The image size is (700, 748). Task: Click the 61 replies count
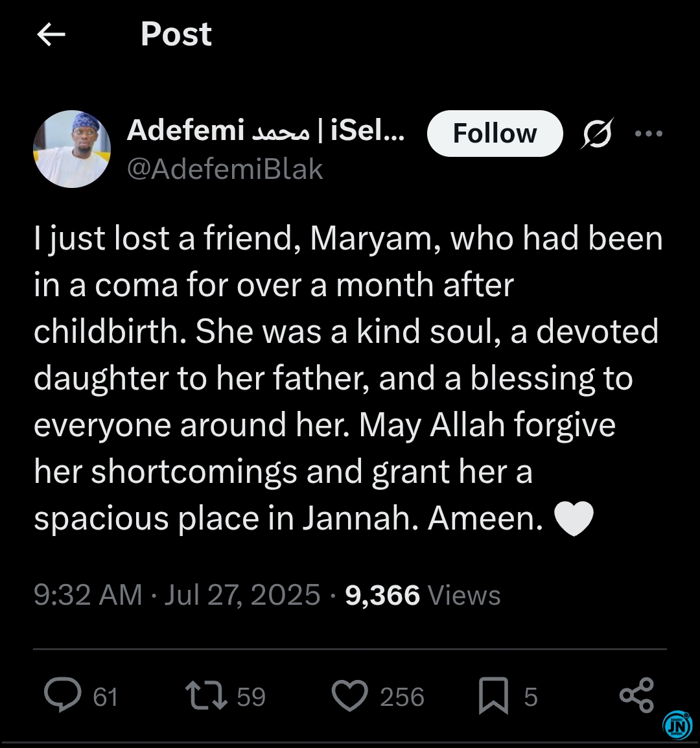(x=106, y=697)
